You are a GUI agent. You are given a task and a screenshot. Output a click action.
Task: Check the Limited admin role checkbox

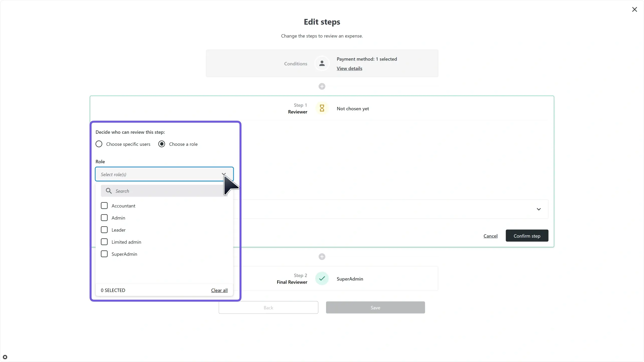tap(104, 242)
